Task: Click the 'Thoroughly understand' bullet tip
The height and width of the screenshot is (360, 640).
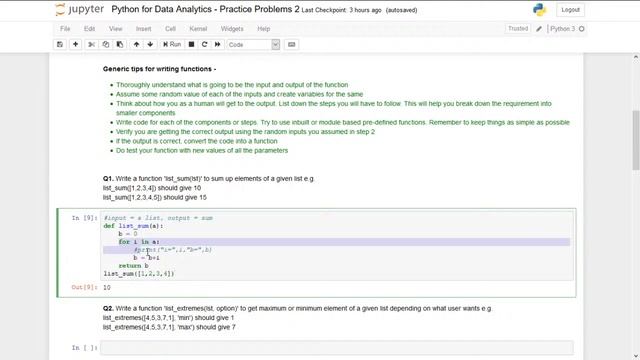Action: pyautogui.click(x=232, y=85)
